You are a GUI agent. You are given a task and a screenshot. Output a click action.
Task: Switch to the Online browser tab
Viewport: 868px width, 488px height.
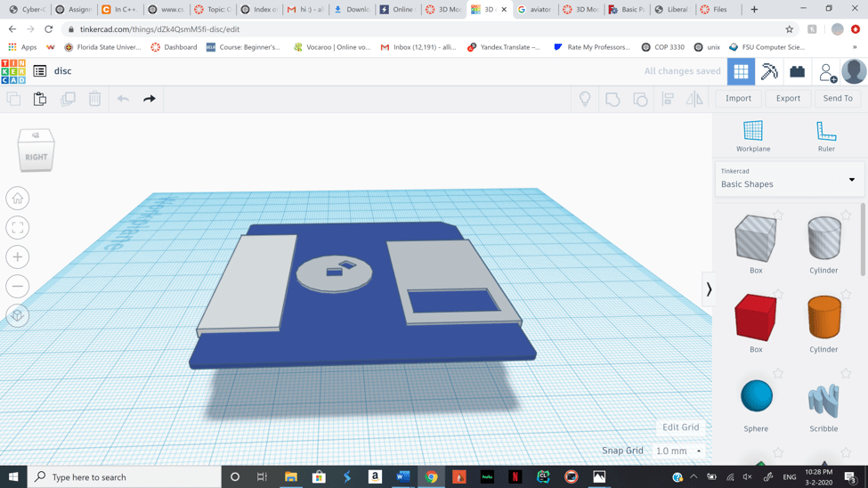point(397,10)
